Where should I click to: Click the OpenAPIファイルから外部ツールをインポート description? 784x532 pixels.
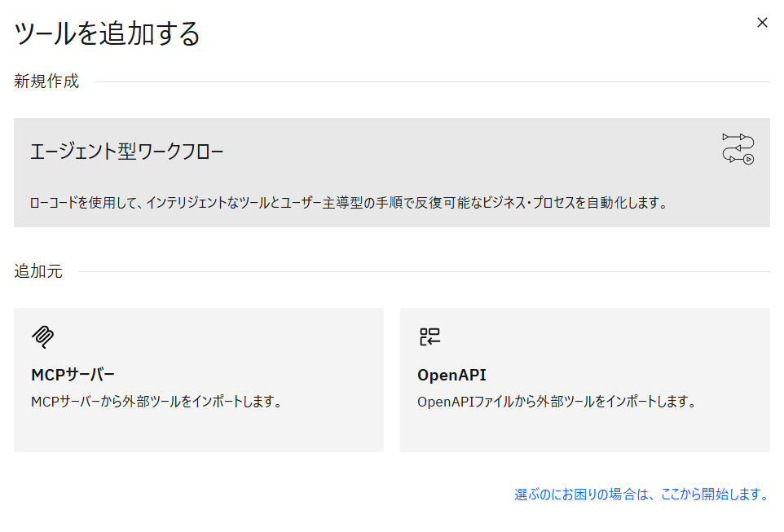point(556,402)
